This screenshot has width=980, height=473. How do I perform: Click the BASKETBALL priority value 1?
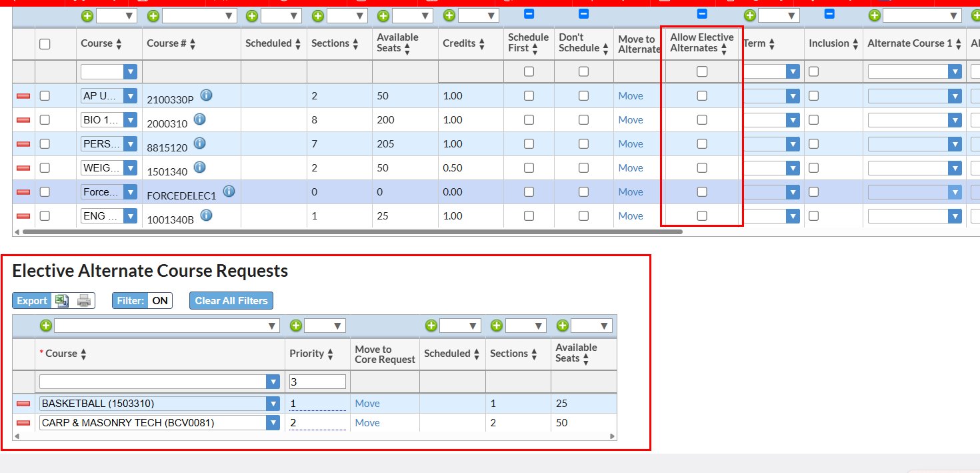tap(317, 404)
